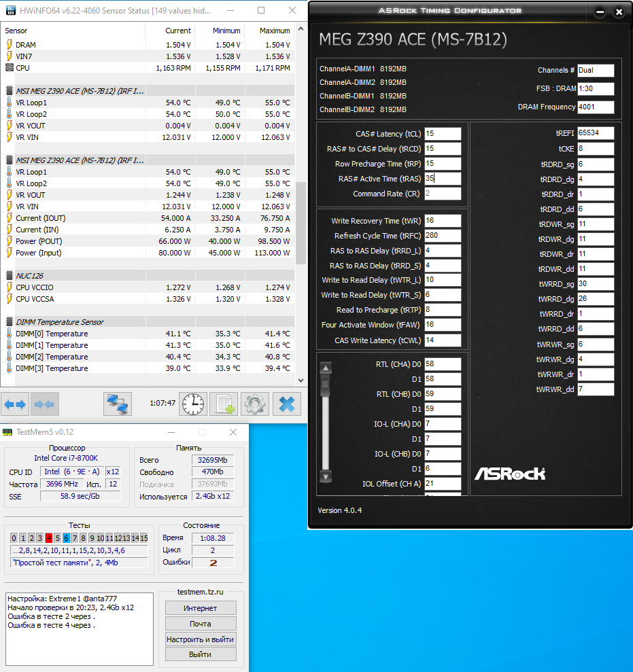This screenshot has height=672, width=633.
Task: Click the TestMem5 log text box
Action: pyautogui.click(x=80, y=629)
